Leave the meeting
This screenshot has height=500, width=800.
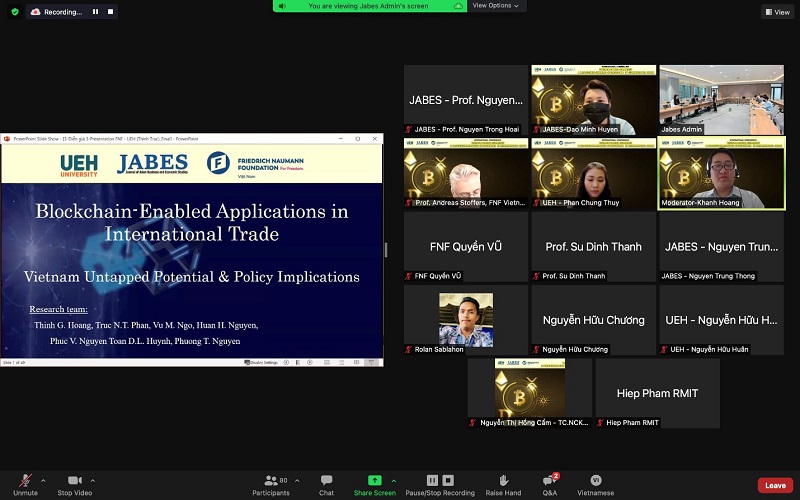tap(775, 485)
